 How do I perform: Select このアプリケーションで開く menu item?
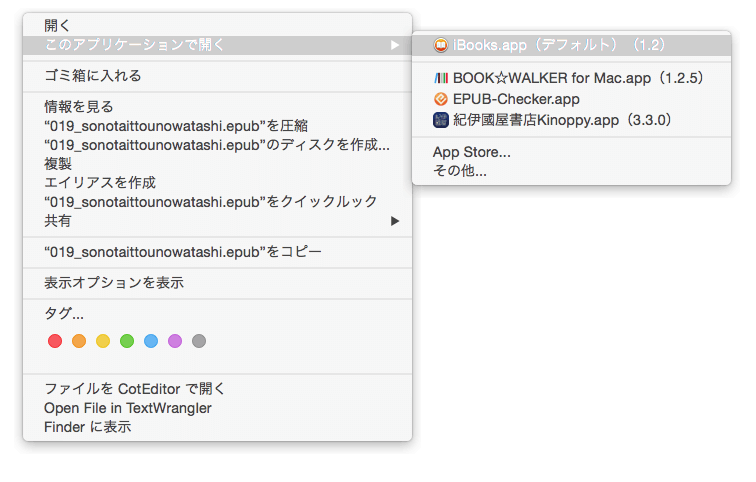pyautogui.click(x=217, y=45)
